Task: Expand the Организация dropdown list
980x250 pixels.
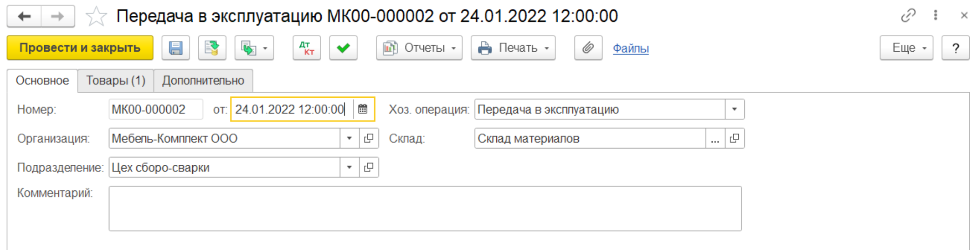Action: tap(349, 138)
